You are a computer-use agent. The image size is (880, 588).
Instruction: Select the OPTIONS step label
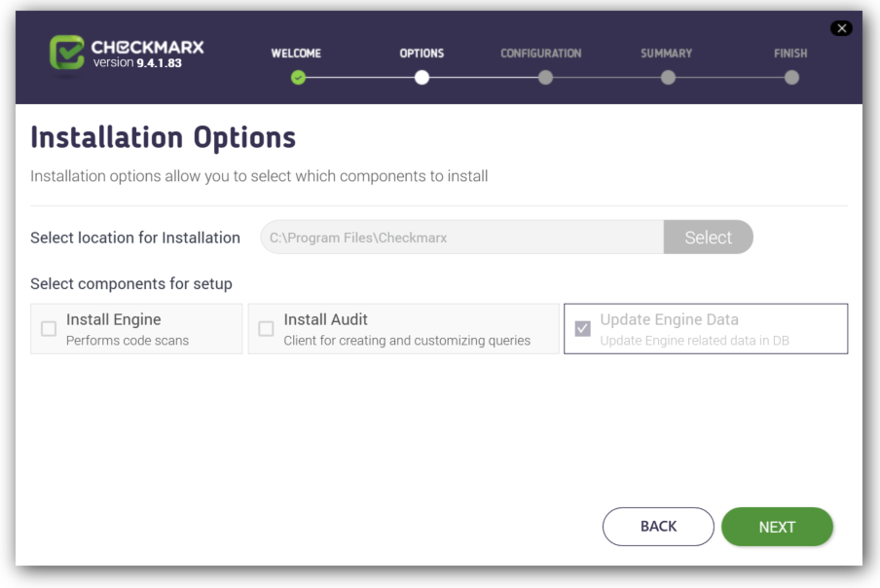coord(422,54)
